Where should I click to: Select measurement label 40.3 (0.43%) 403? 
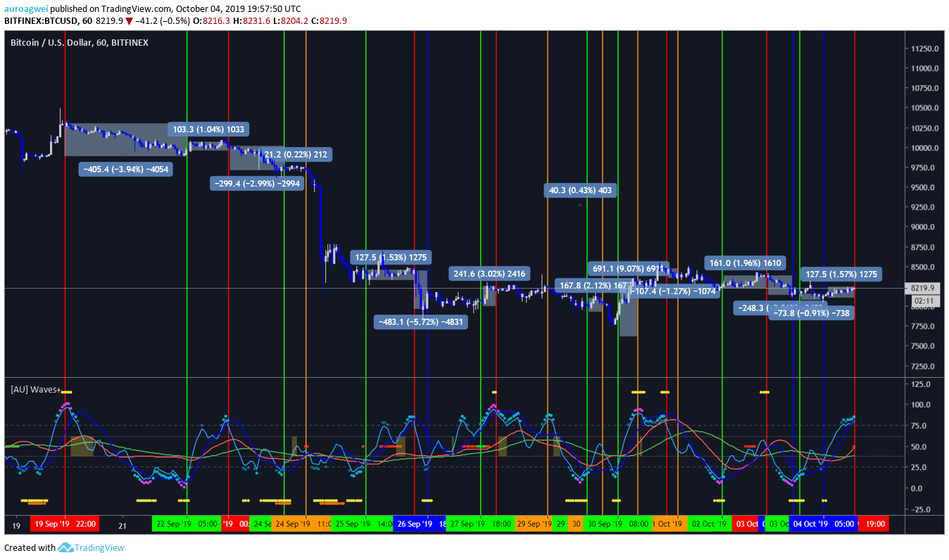pyautogui.click(x=581, y=191)
